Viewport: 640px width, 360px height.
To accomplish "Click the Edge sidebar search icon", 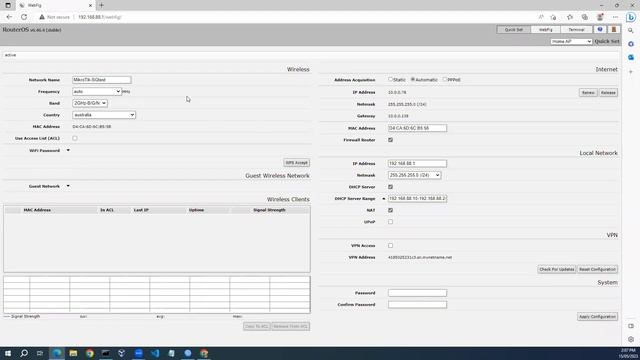I will click(631, 31).
